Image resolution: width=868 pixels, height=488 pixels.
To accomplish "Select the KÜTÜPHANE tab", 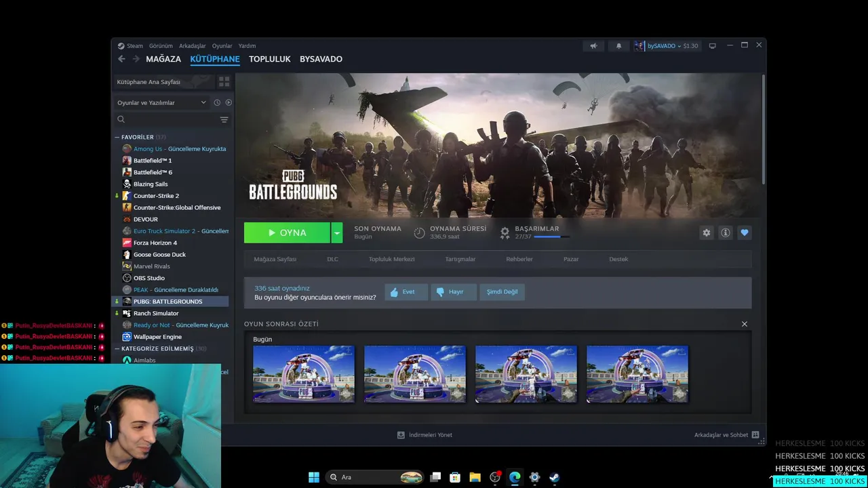I will 214,59.
